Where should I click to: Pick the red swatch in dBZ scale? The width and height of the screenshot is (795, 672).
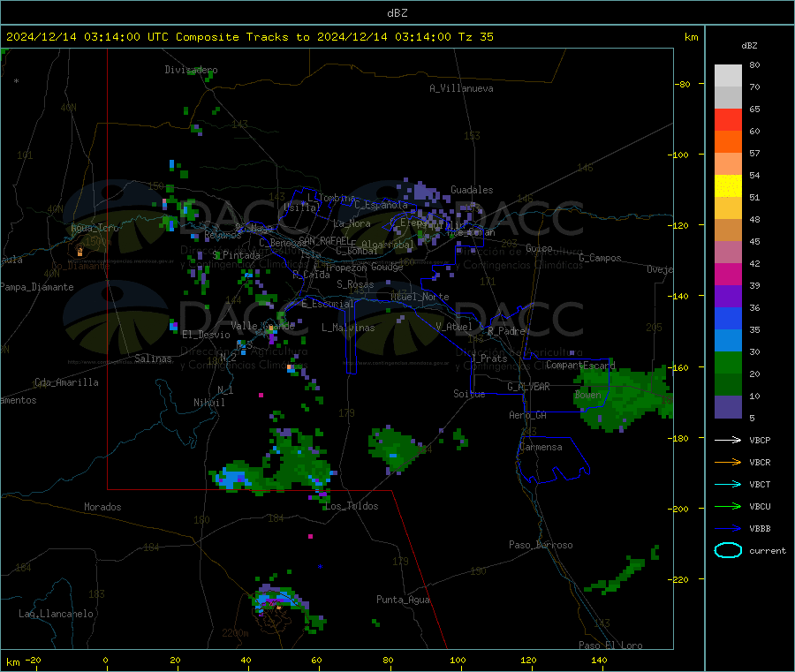728,119
